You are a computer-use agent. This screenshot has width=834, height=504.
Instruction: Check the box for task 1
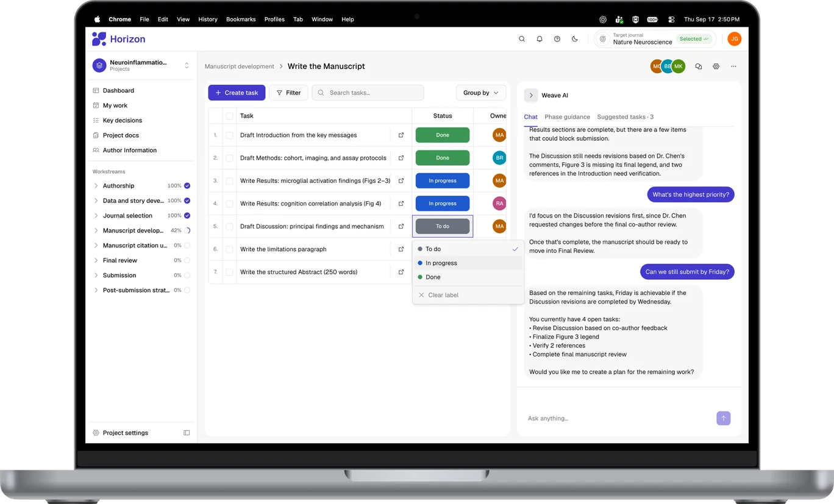[x=229, y=135]
